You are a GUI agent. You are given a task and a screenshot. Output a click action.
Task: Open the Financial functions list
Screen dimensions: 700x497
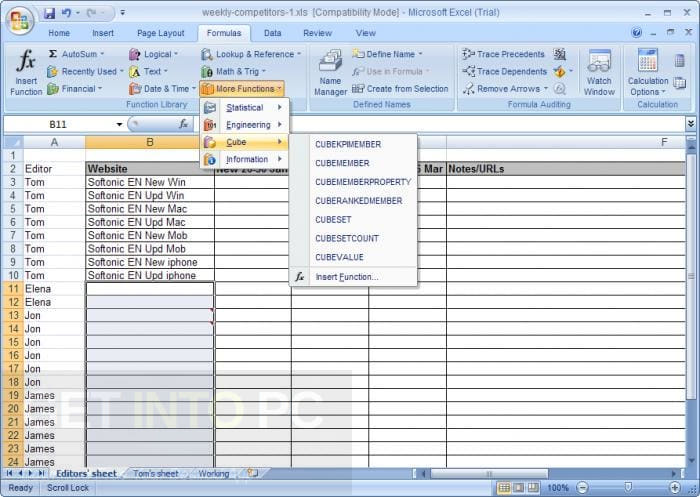[75, 89]
